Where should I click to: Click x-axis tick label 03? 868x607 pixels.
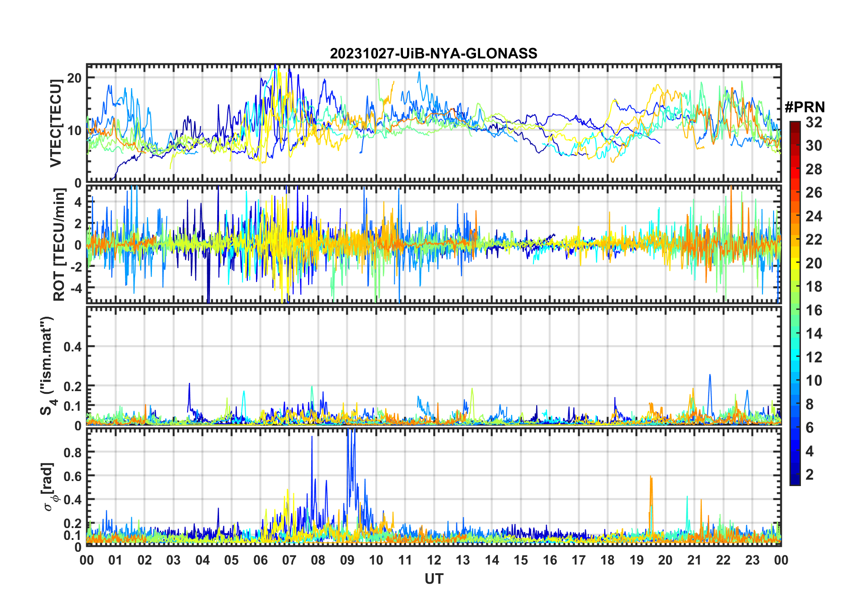pyautogui.click(x=173, y=560)
